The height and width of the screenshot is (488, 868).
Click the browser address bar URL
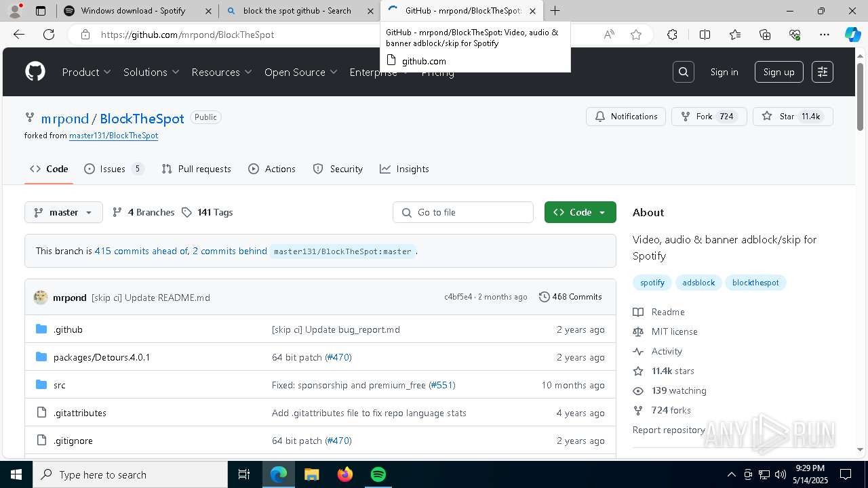coord(188,35)
